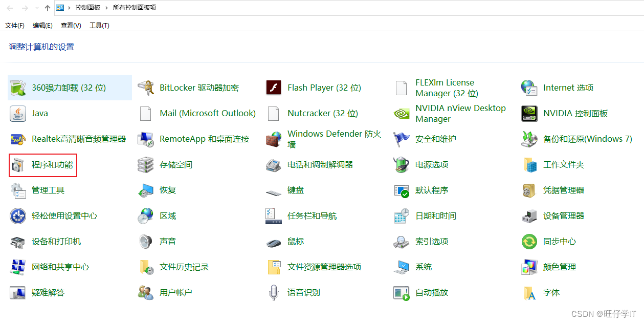This screenshot has height=323, width=644.
Task: Click the 设备管理器 icon
Action: point(529,216)
